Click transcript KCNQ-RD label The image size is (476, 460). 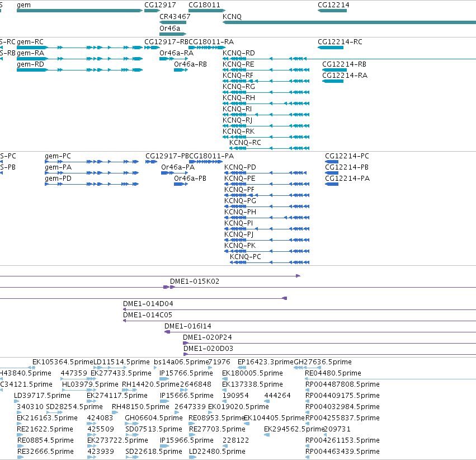tap(239, 53)
